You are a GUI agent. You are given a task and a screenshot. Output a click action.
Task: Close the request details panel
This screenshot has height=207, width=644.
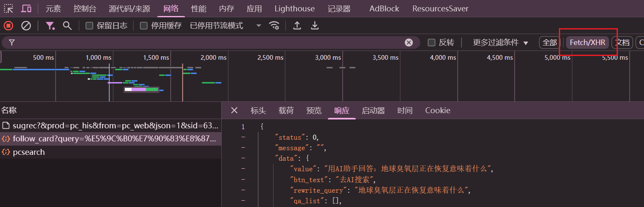click(234, 110)
